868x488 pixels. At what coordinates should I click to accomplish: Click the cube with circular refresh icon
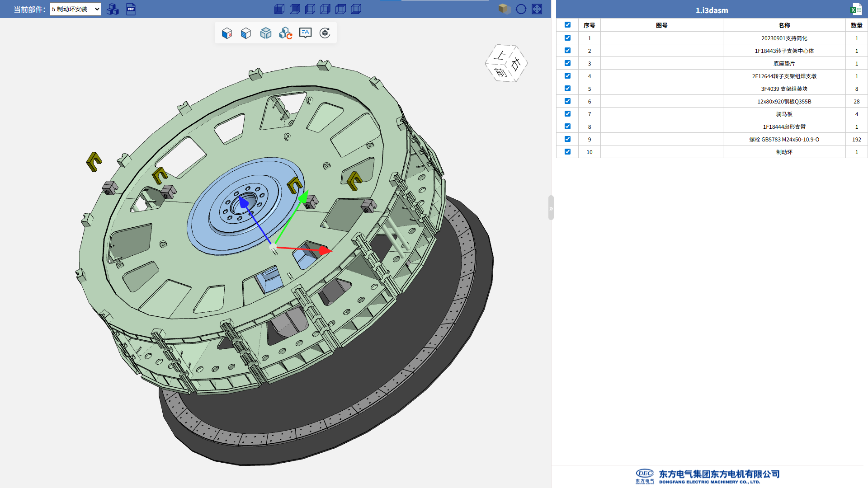325,33
